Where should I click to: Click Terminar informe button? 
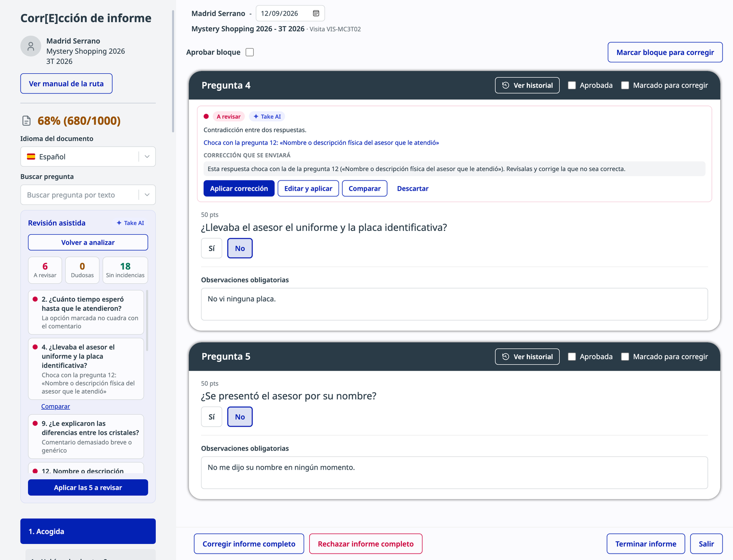tap(646, 544)
